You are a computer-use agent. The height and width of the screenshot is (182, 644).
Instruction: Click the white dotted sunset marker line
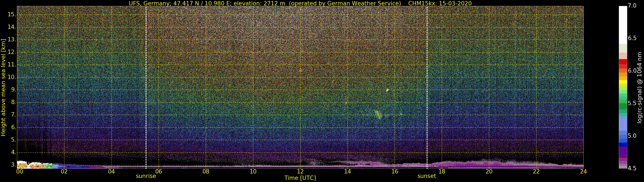427,87
